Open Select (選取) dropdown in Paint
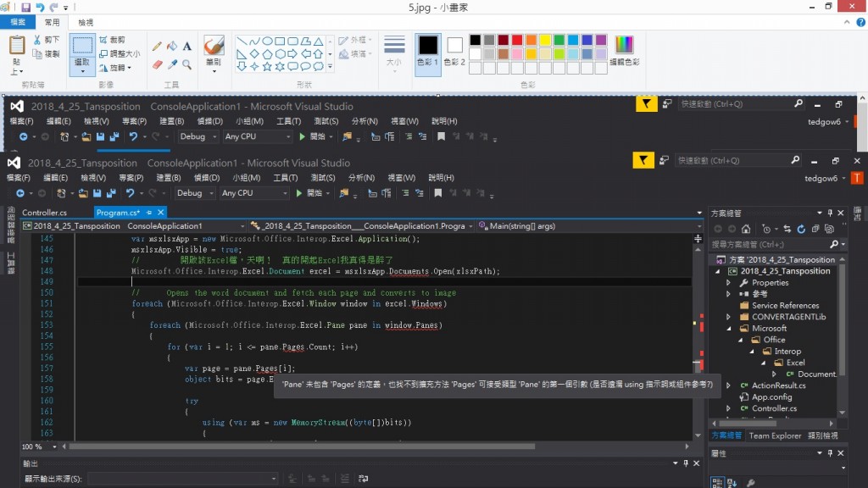868x488 pixels. pos(82,66)
